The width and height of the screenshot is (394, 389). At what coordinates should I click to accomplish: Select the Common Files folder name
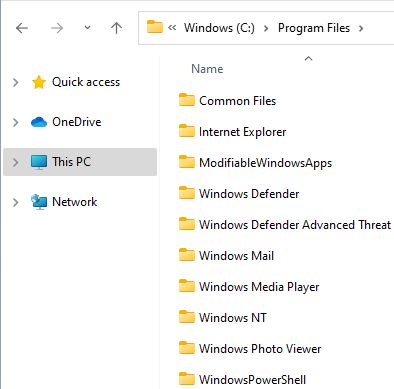(x=238, y=101)
